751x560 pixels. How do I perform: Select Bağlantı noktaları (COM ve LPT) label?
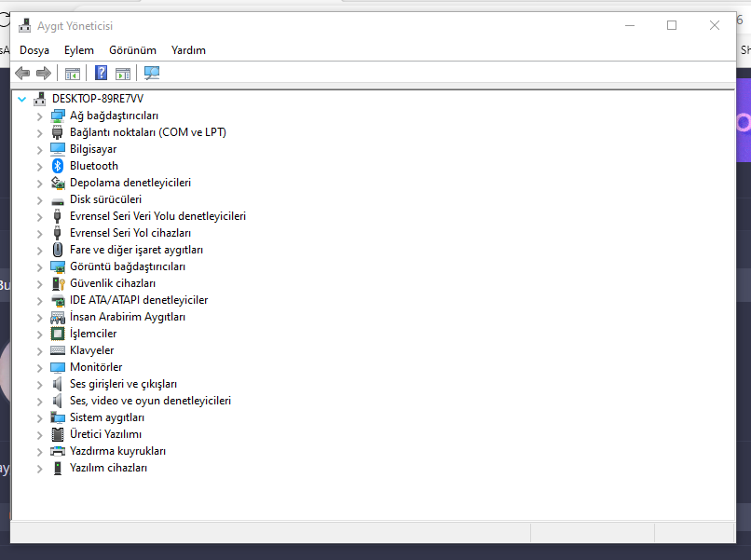[148, 132]
